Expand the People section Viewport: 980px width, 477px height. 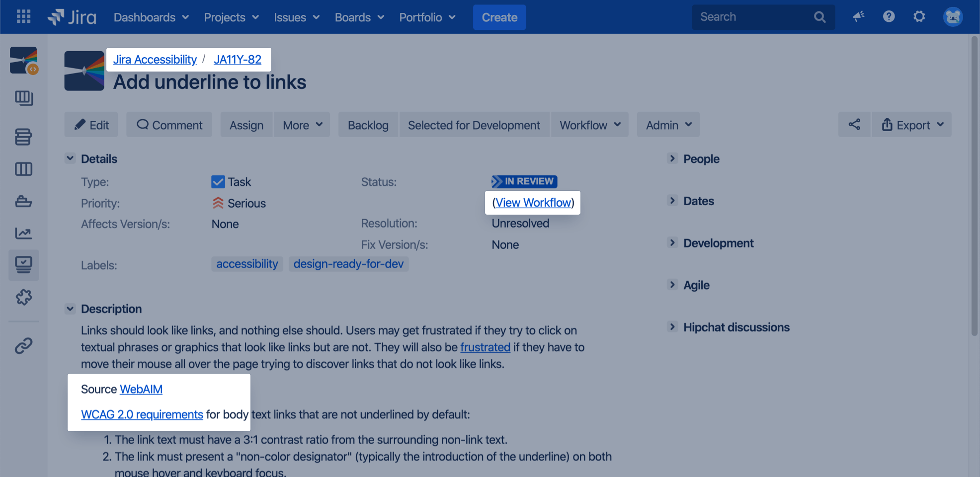tap(672, 159)
